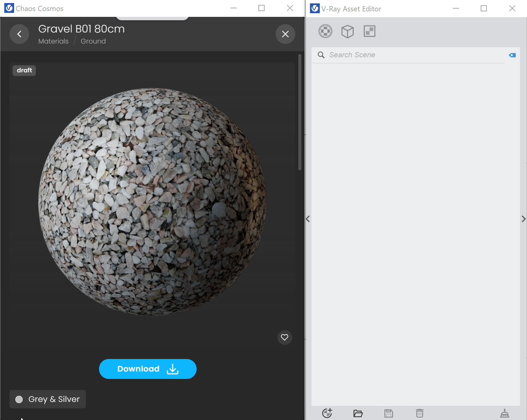
Task: Click the Search Scene input field
Action: pyautogui.click(x=408, y=55)
